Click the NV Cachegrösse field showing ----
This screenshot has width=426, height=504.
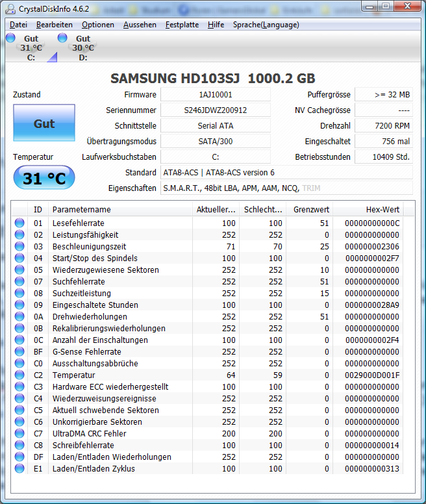pyautogui.click(x=384, y=110)
